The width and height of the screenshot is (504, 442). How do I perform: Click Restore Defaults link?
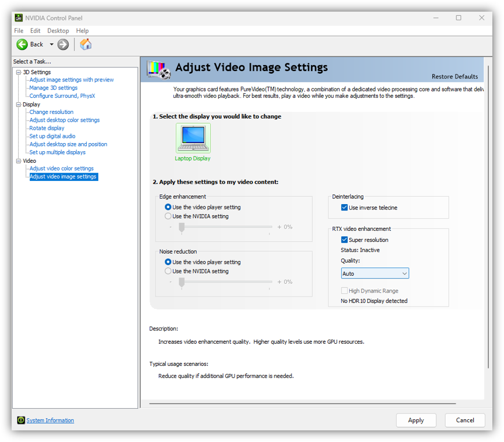click(455, 77)
